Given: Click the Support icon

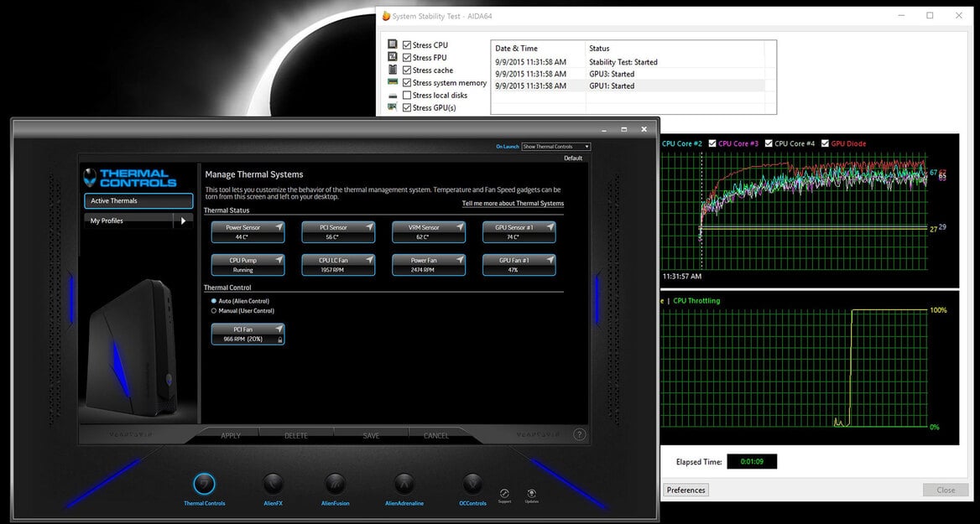Looking at the screenshot, I should pos(504,494).
